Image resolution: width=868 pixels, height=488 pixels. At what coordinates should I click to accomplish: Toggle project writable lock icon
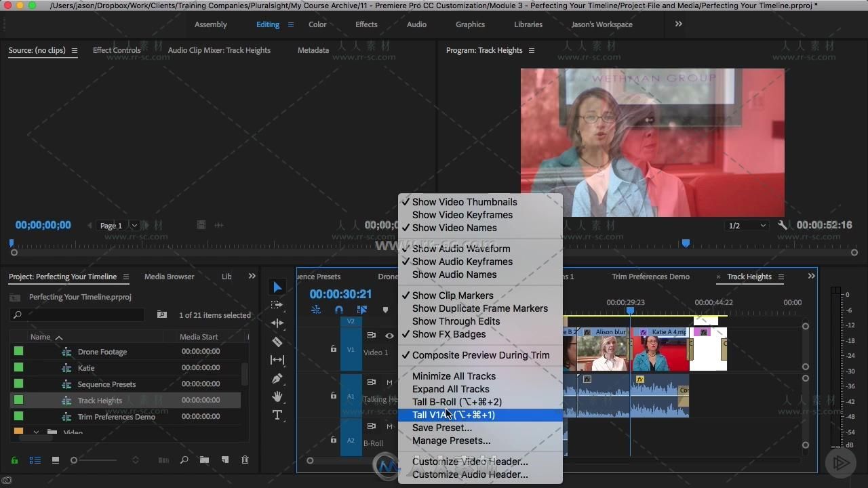(x=14, y=460)
